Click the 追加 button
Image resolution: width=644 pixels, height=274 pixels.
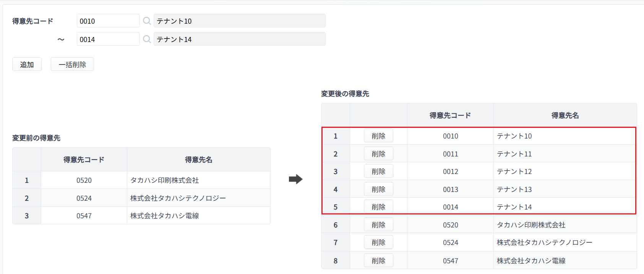pyautogui.click(x=27, y=64)
